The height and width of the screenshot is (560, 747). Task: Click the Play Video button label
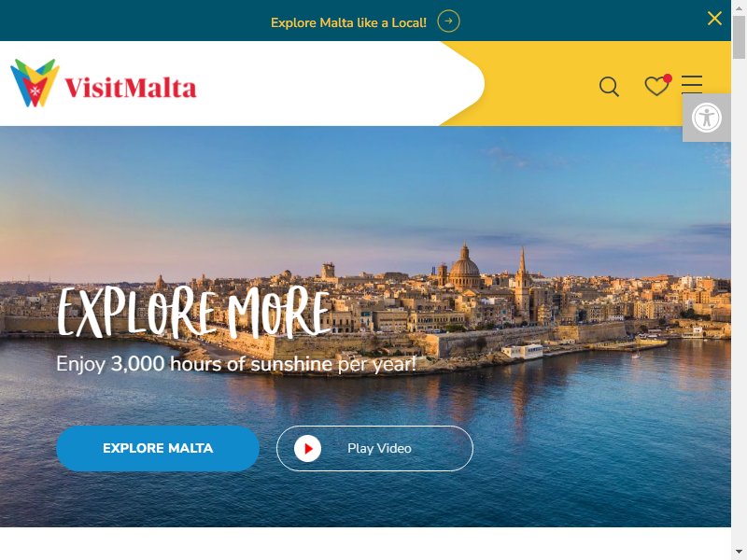click(x=379, y=449)
